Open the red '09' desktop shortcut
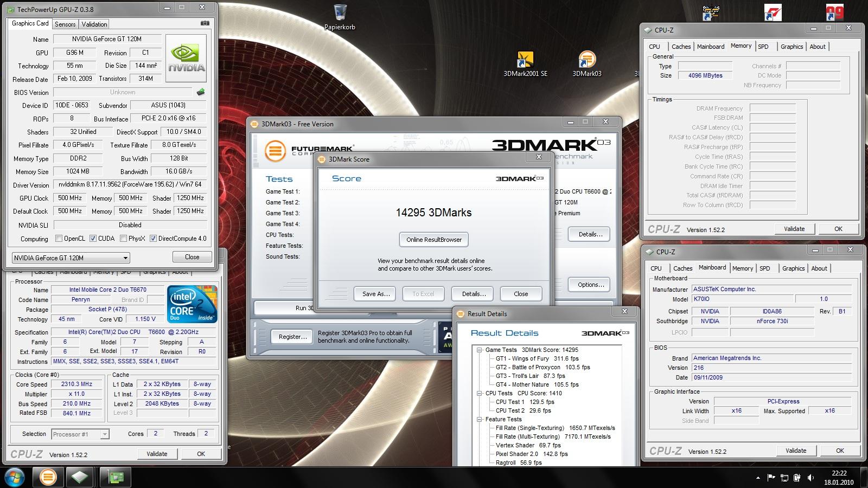The height and width of the screenshot is (488, 868). pyautogui.click(x=834, y=12)
